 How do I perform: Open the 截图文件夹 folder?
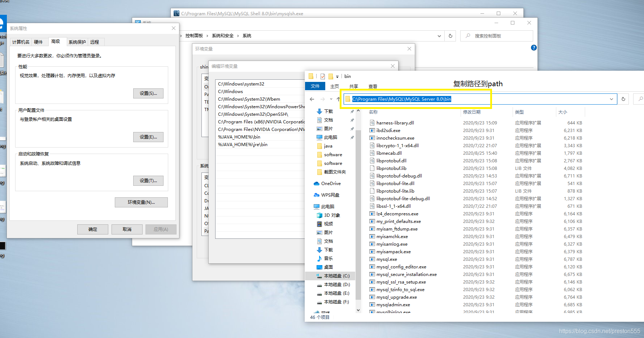pyautogui.click(x=331, y=172)
